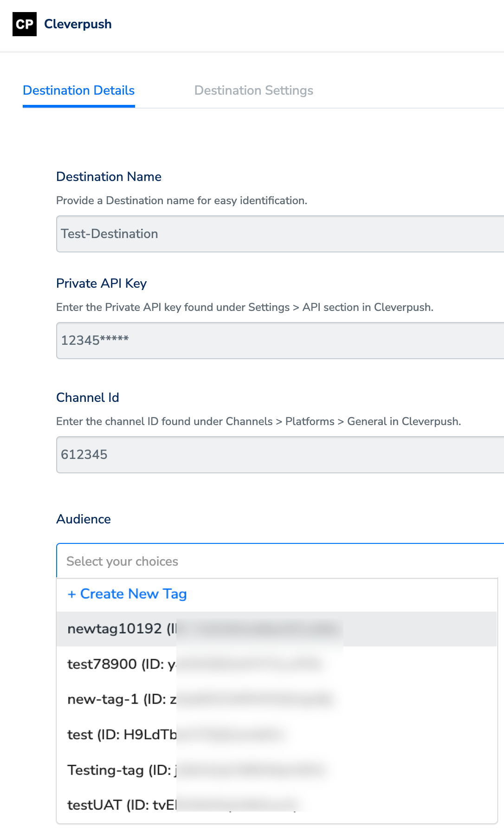The width and height of the screenshot is (504, 839).
Task: Select the test78900 audience option
Action: click(277, 664)
